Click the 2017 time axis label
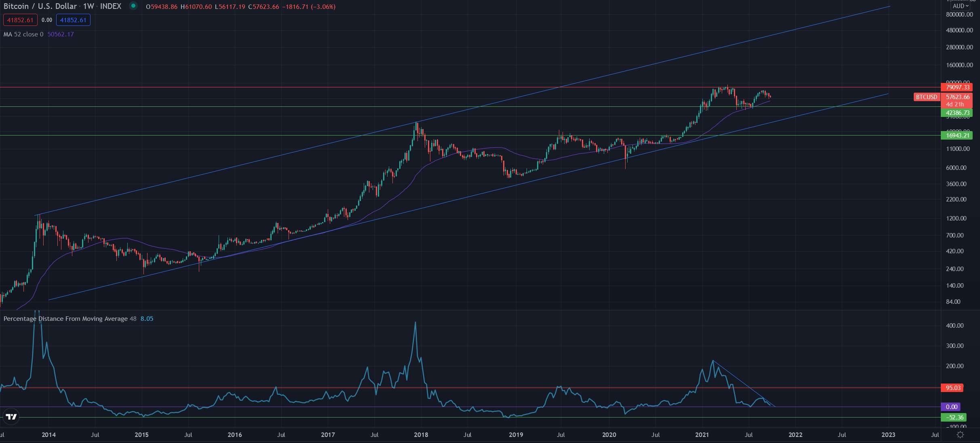The width and height of the screenshot is (980, 443). (328, 435)
